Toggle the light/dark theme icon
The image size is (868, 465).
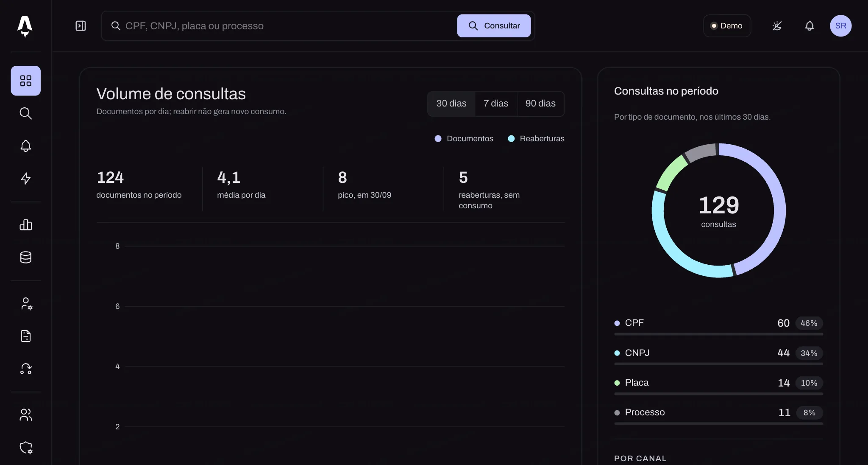777,26
